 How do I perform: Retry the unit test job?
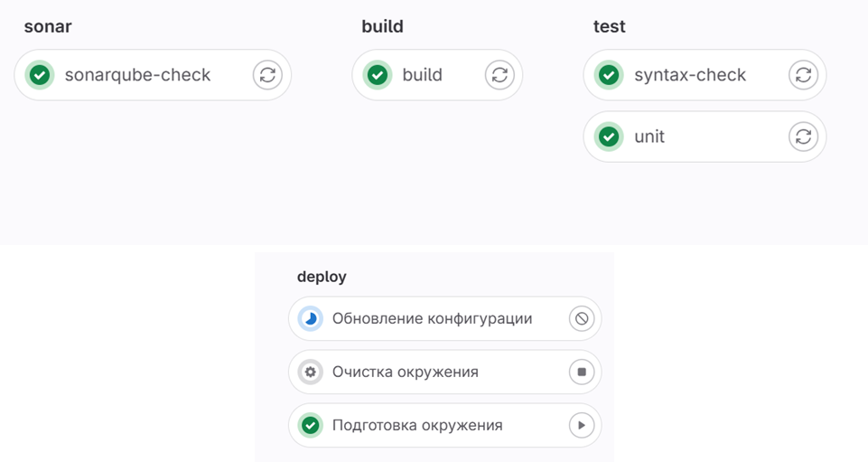(x=803, y=137)
